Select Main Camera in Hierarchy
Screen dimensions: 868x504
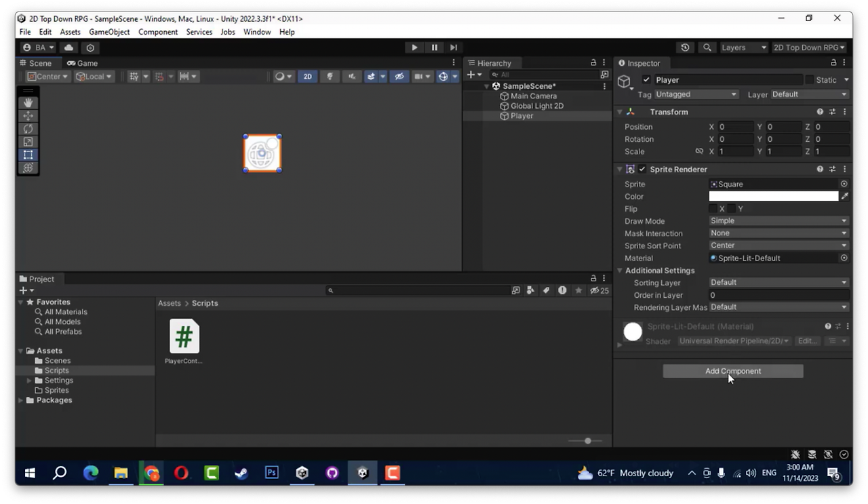pos(533,96)
